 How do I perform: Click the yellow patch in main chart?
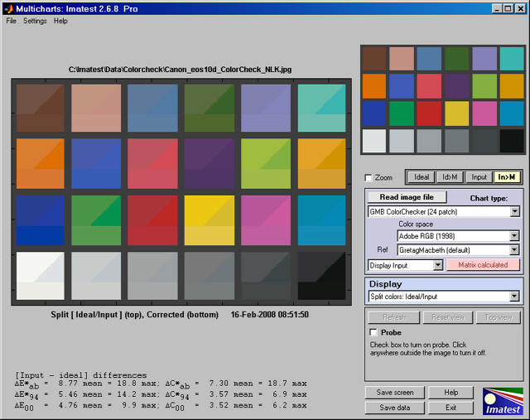tap(210, 220)
